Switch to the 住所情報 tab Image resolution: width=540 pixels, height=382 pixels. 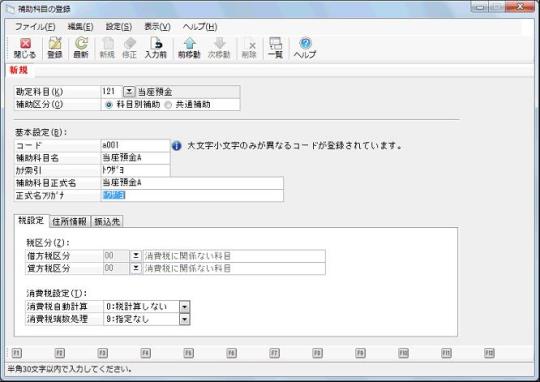70,221
